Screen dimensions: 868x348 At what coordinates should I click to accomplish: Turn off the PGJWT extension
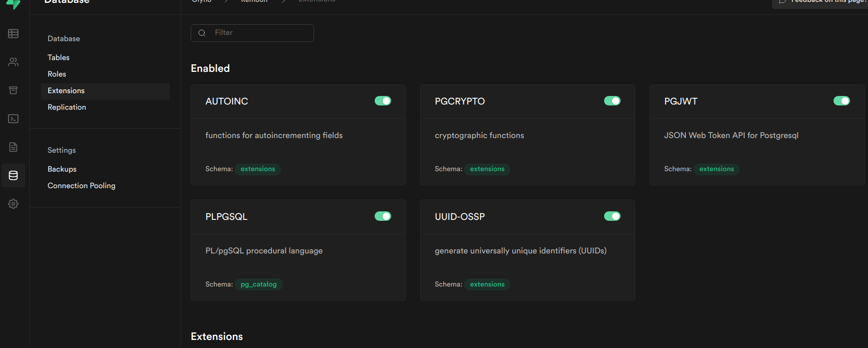click(x=842, y=101)
